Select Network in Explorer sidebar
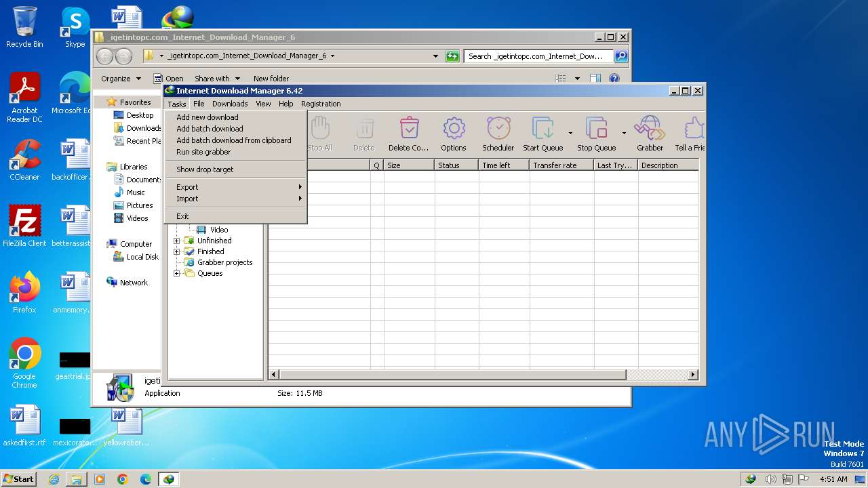 [x=127, y=283]
